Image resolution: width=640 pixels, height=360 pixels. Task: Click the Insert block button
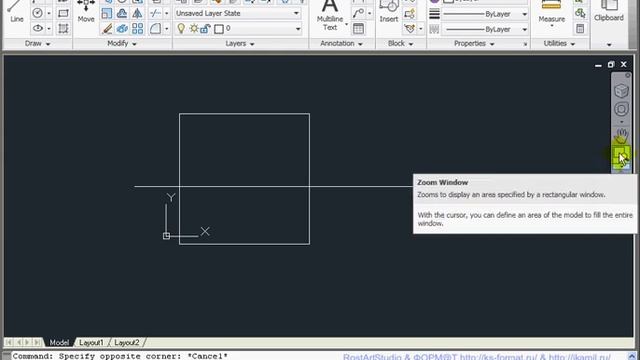click(x=389, y=12)
